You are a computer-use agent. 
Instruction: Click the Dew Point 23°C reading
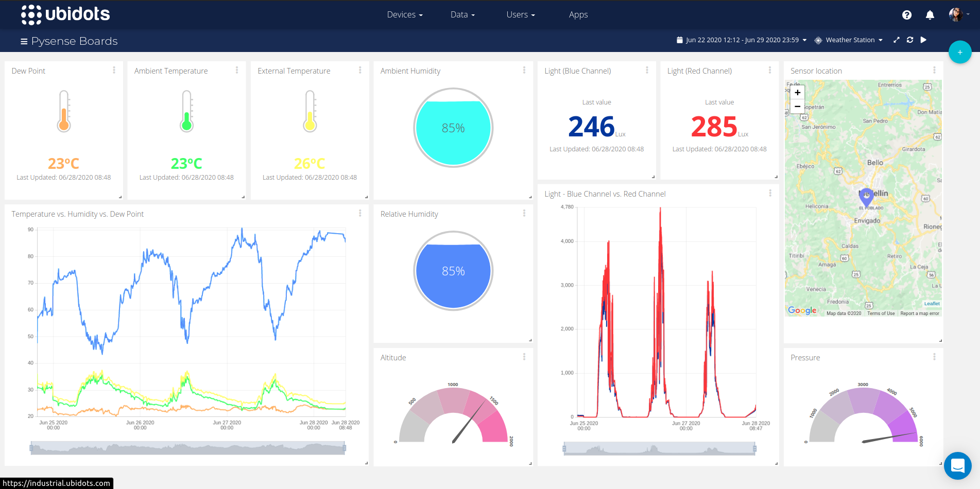click(64, 164)
